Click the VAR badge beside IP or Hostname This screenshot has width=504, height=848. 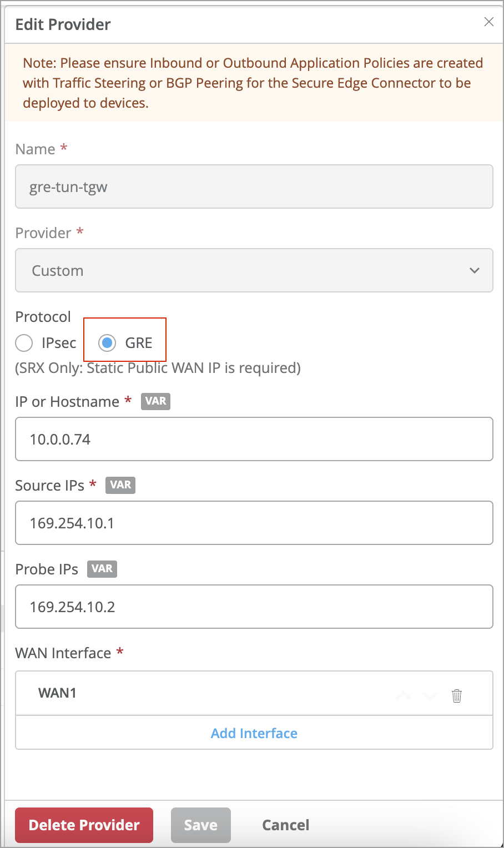click(155, 401)
